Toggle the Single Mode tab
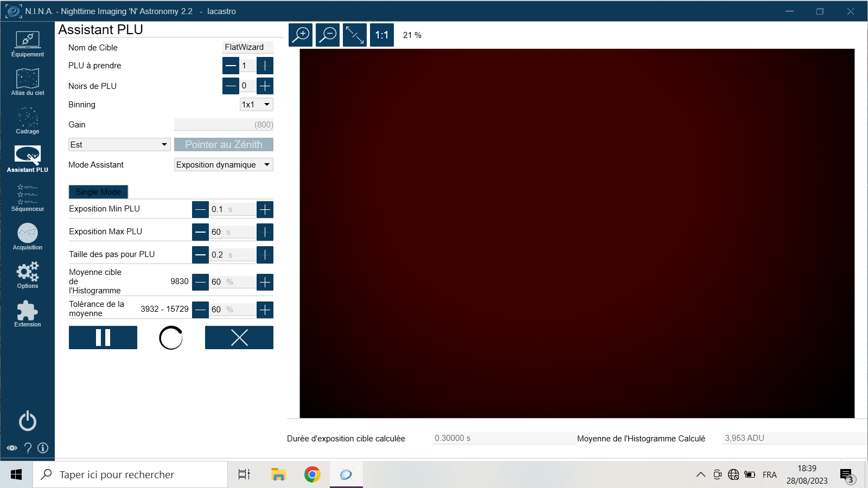Image resolution: width=868 pixels, height=488 pixels. point(98,192)
